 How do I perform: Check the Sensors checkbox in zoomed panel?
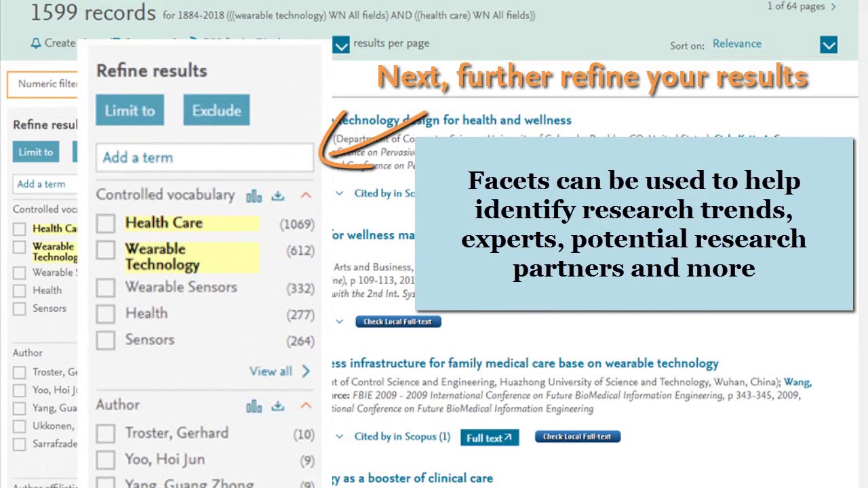coord(106,340)
